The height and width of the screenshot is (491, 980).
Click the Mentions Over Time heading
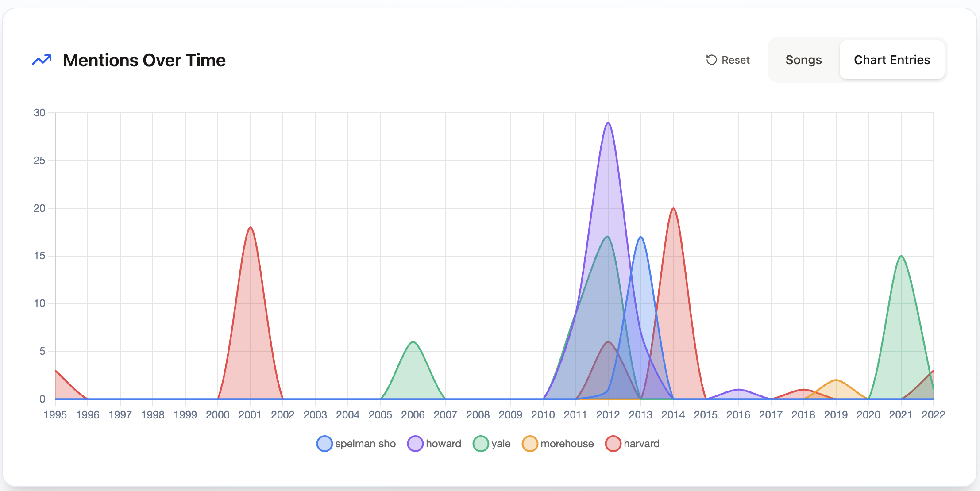click(x=144, y=60)
